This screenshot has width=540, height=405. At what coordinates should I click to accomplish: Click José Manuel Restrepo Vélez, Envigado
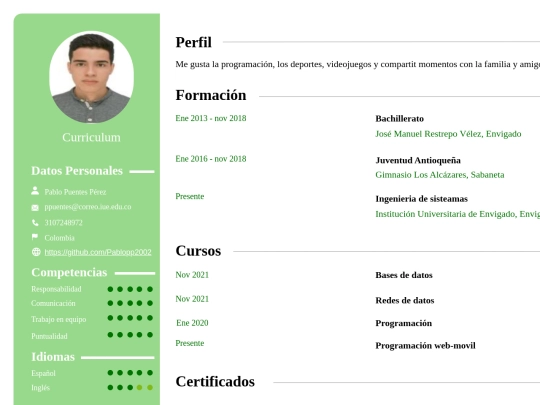click(x=448, y=134)
